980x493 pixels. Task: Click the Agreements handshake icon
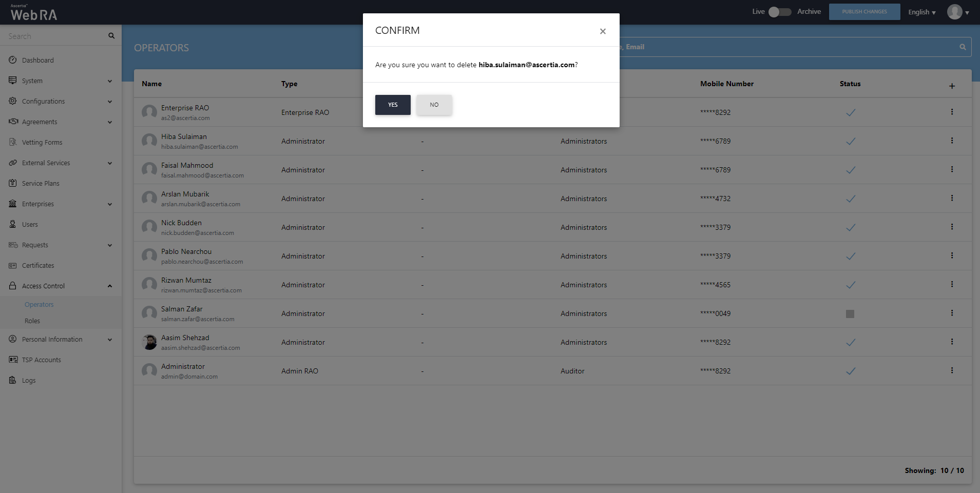point(13,122)
